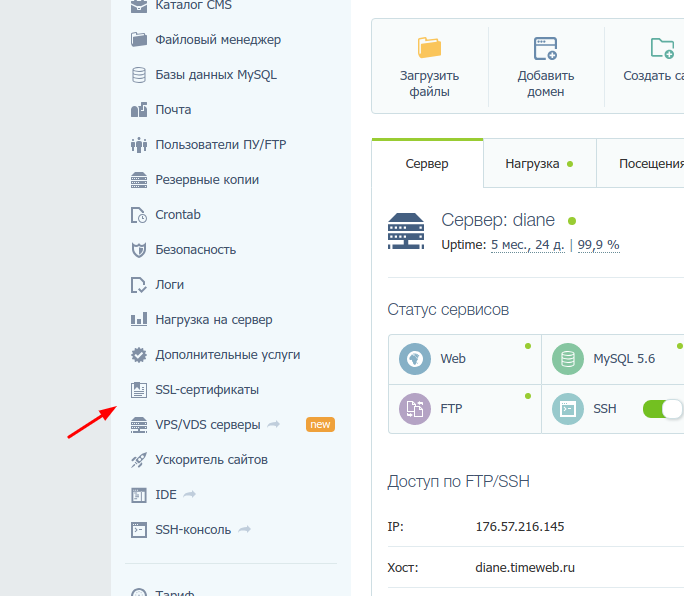This screenshot has width=684, height=596.
Task: Click the MySQL databases cylinder icon
Action: [x=139, y=75]
